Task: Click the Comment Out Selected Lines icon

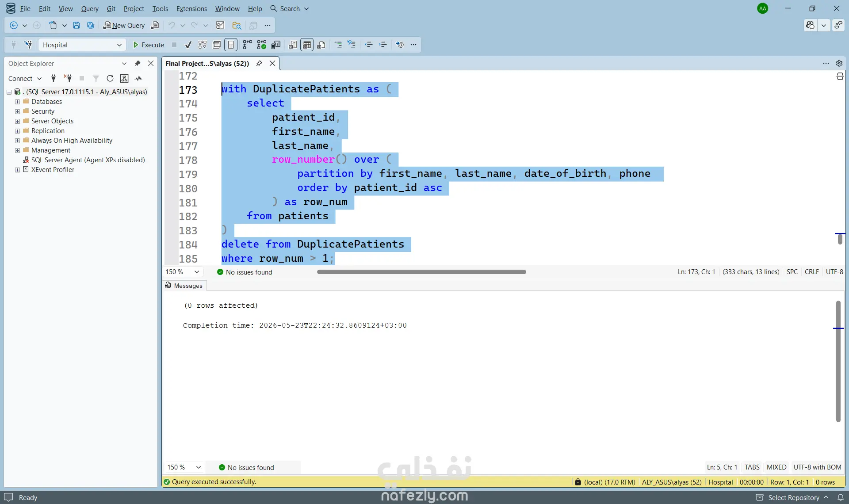Action: 338,45
